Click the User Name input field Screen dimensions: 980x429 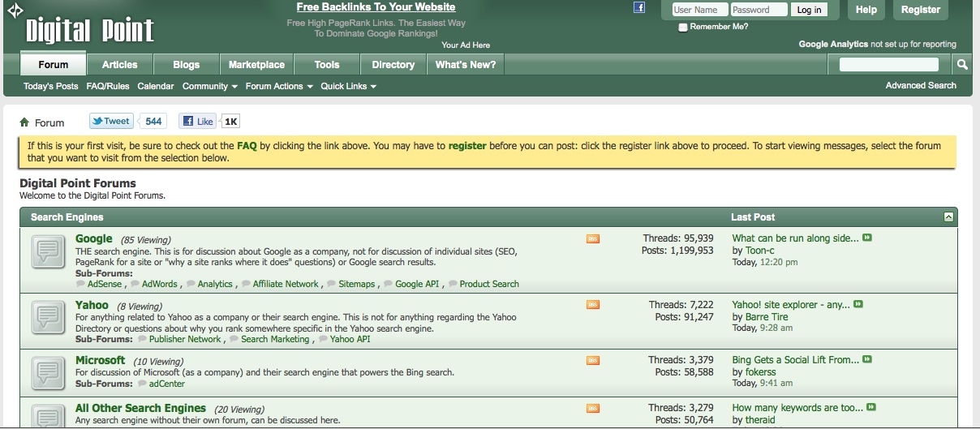click(x=699, y=10)
